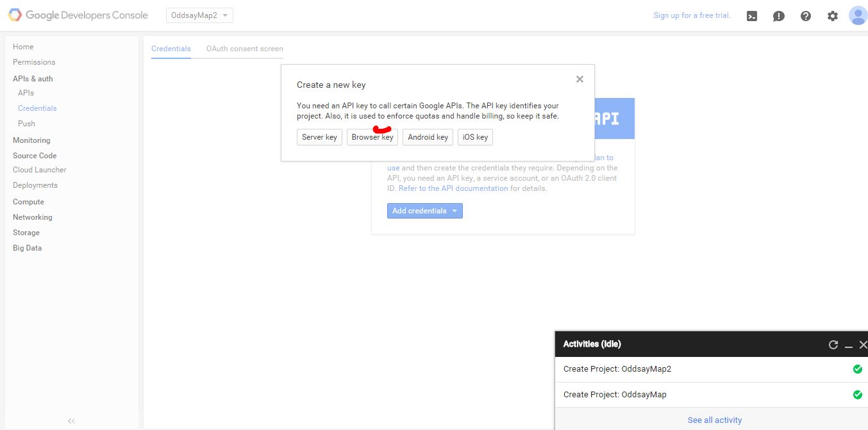Create a Browser key
This screenshot has height=430, width=868.
372,136
